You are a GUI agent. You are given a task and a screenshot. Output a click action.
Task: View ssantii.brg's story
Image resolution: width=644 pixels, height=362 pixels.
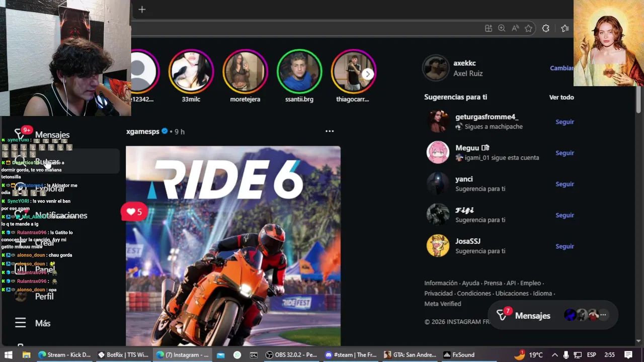point(299,71)
